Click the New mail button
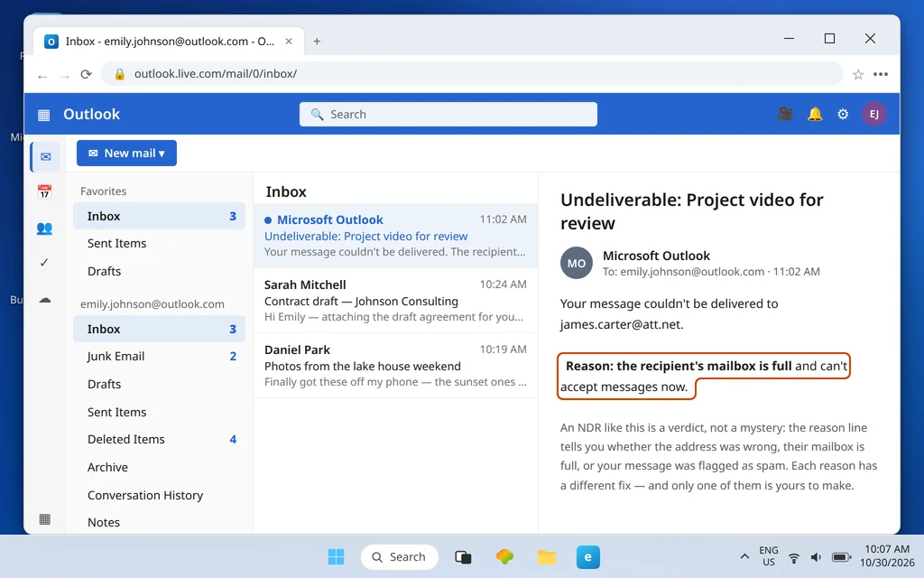 [126, 154]
